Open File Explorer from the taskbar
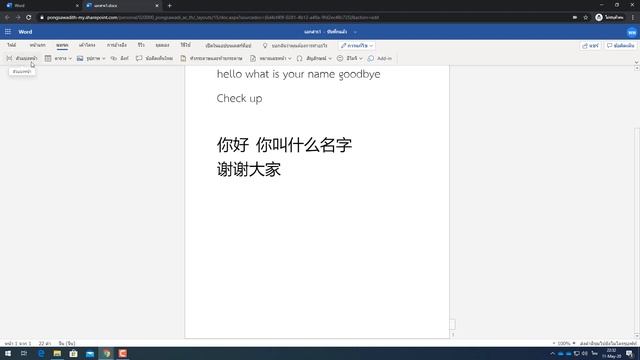640x360 pixels. coord(57,353)
